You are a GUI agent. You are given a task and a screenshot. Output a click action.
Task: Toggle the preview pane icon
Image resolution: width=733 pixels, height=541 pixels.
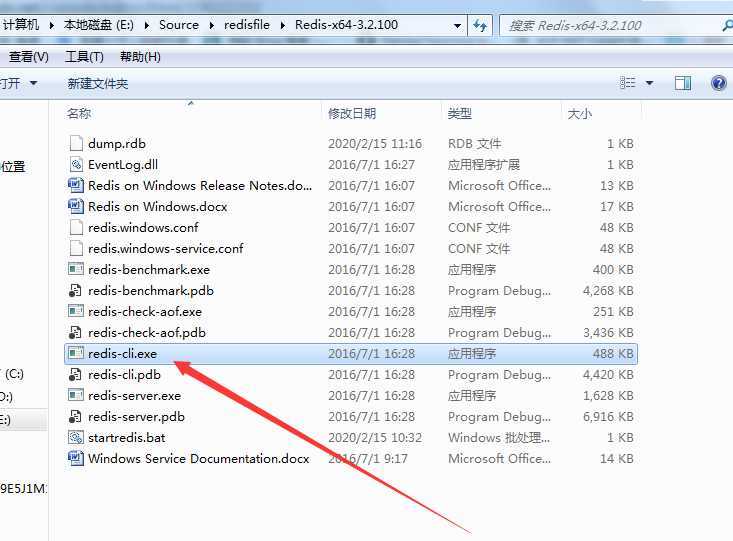(683, 84)
